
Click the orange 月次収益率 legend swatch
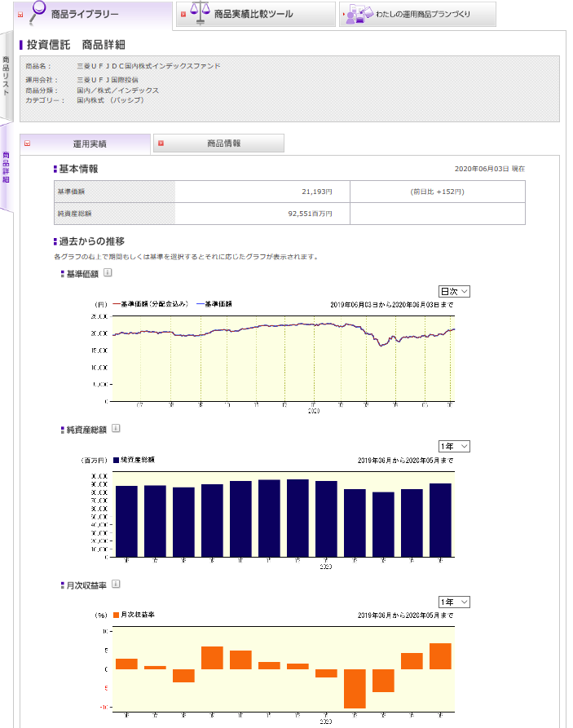117,615
